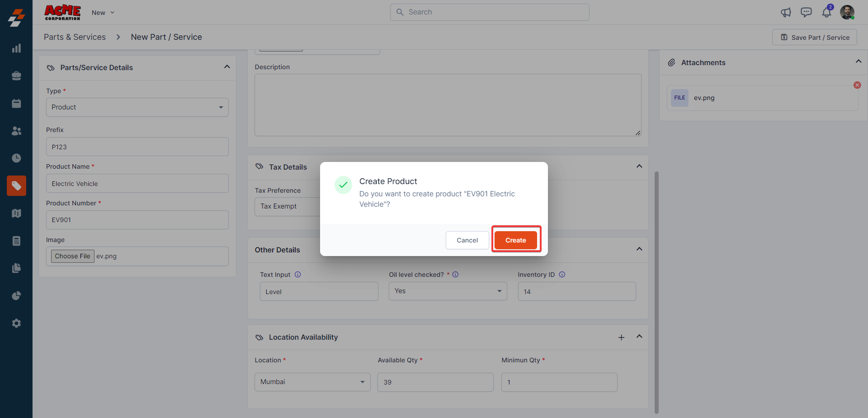868x418 pixels.
Task: Add a new location availability row
Action: pos(621,337)
